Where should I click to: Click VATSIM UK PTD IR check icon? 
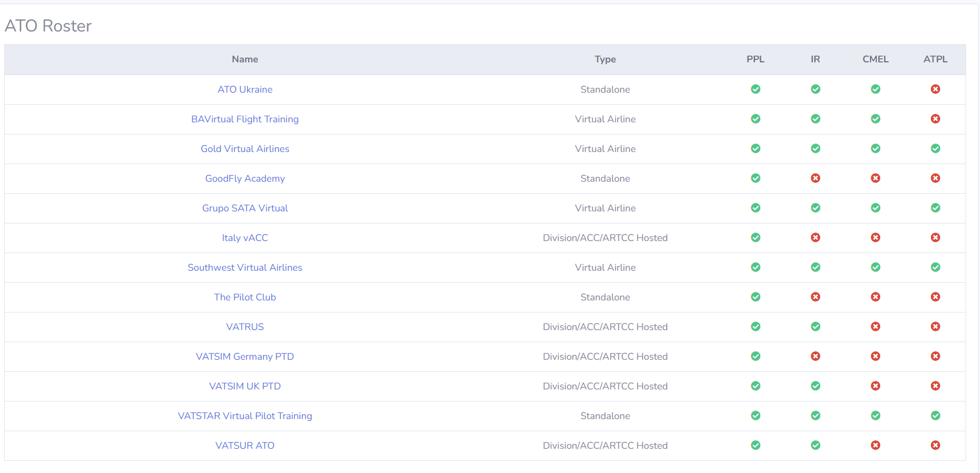pyautogui.click(x=816, y=386)
